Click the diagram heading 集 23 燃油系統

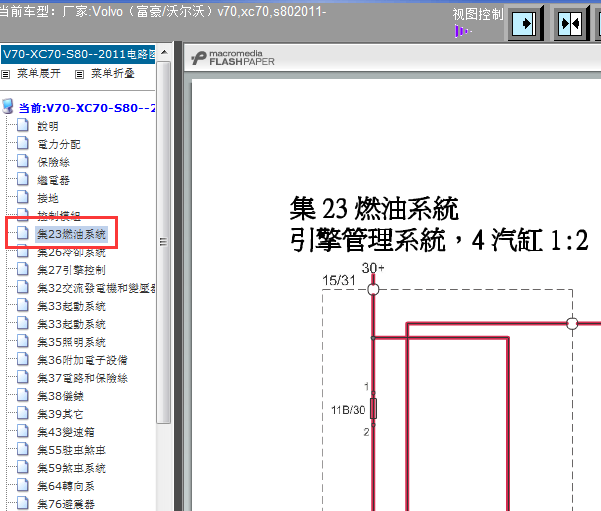click(x=374, y=209)
